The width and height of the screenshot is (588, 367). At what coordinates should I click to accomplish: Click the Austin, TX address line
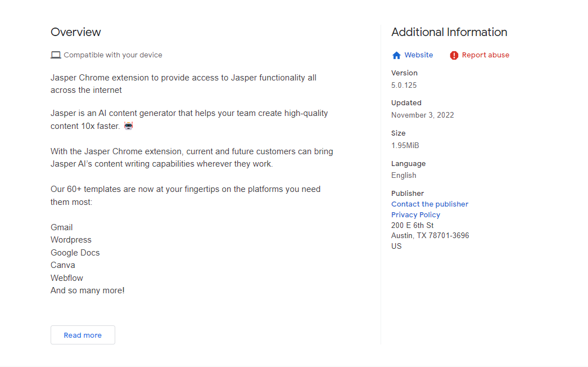coord(430,236)
